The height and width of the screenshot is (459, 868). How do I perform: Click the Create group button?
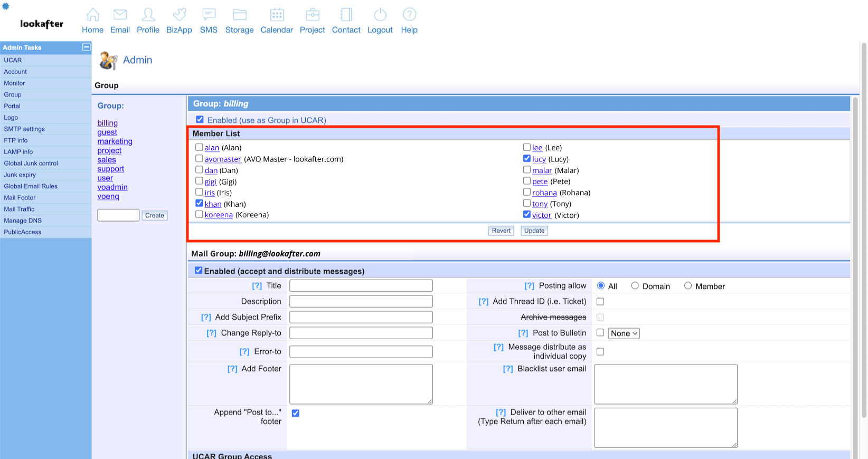[155, 215]
